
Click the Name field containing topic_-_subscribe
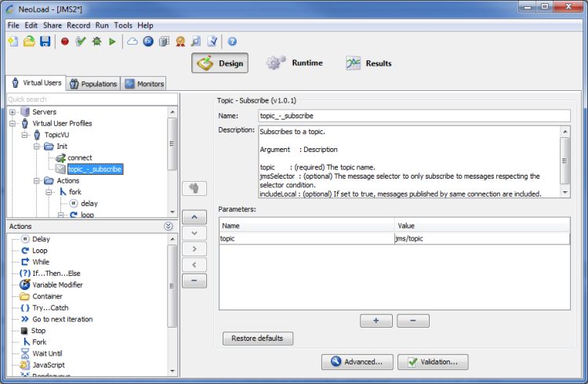pos(415,116)
